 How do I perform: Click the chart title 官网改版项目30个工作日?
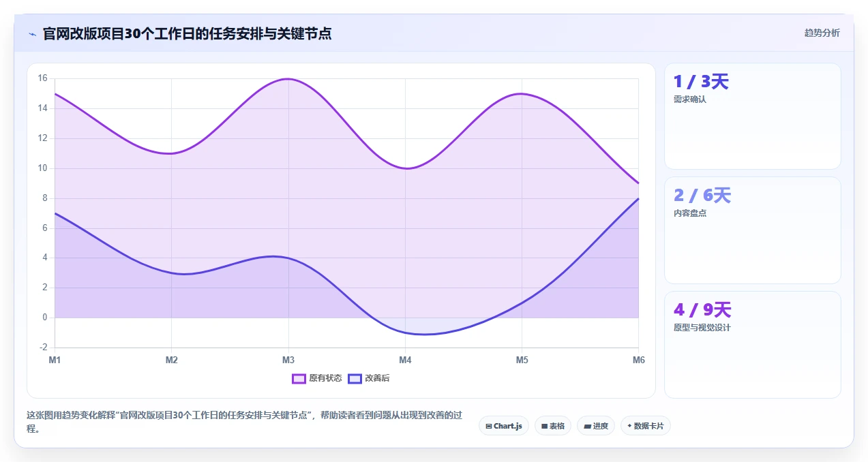187,33
